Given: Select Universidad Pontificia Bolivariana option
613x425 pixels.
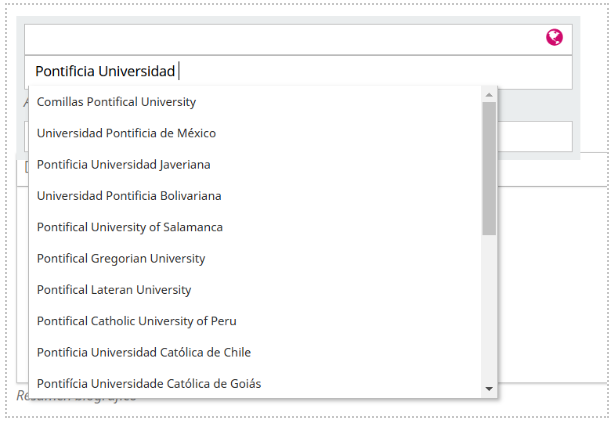Looking at the screenshot, I should [129, 195].
